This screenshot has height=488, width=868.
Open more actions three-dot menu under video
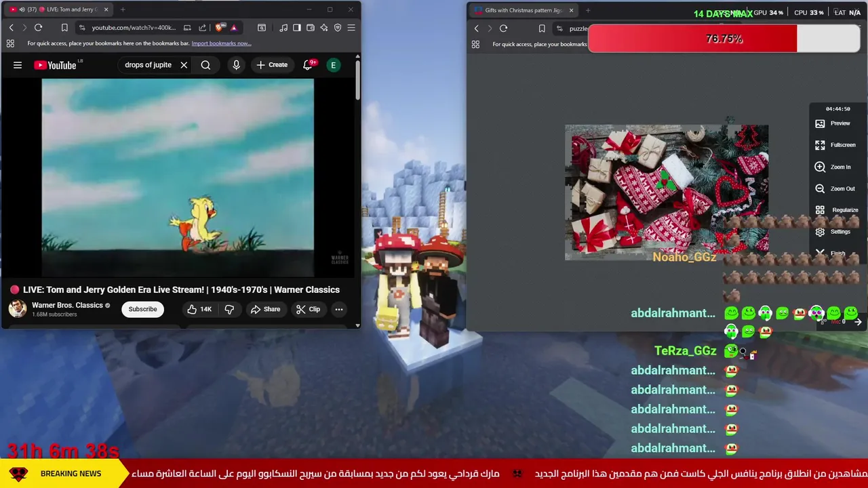(338, 309)
